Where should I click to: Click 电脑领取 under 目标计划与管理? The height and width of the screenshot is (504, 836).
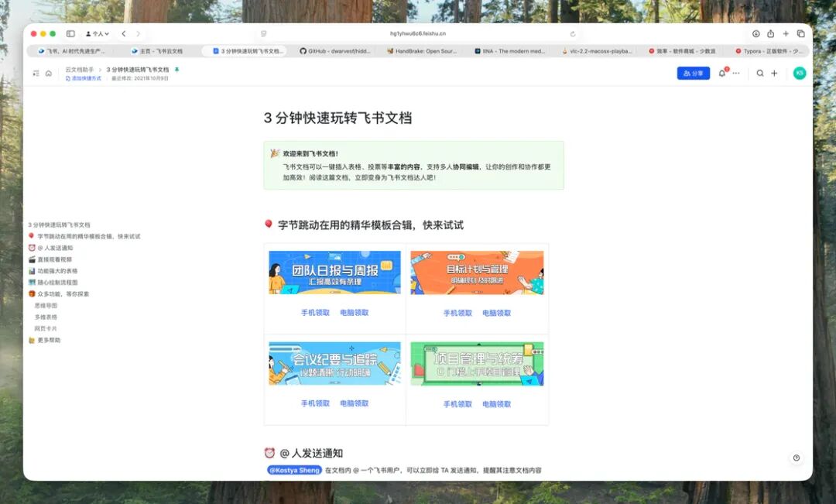pos(496,313)
